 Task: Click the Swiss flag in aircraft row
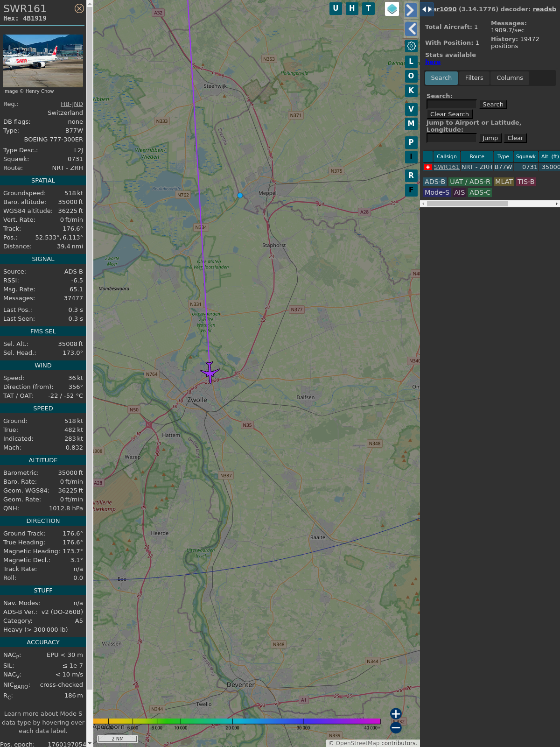[x=428, y=167]
